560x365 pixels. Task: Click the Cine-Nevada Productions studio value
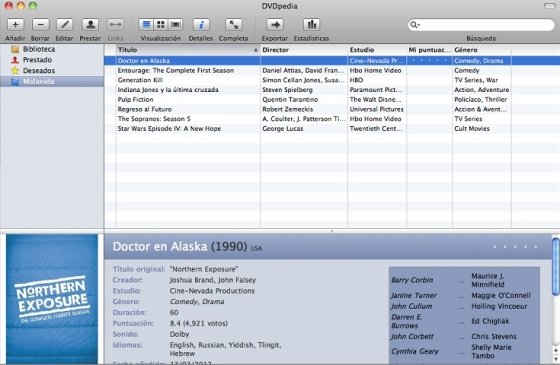tap(212, 291)
